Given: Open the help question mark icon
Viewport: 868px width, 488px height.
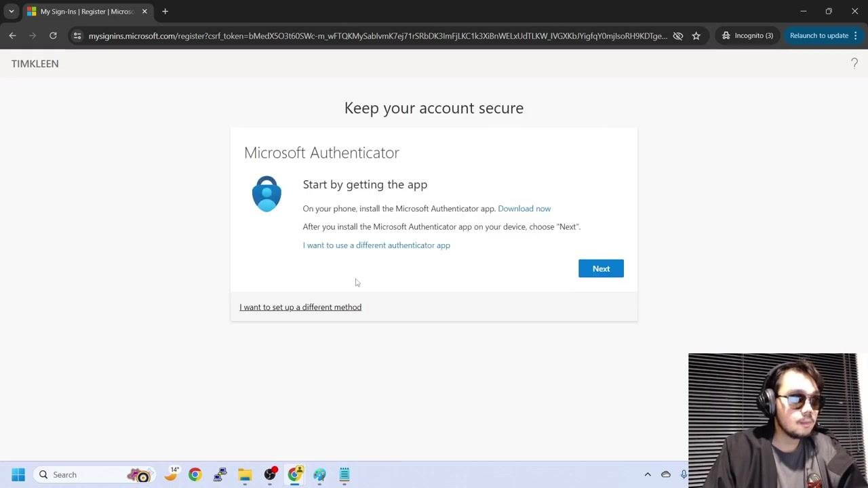Looking at the screenshot, I should click(x=854, y=64).
